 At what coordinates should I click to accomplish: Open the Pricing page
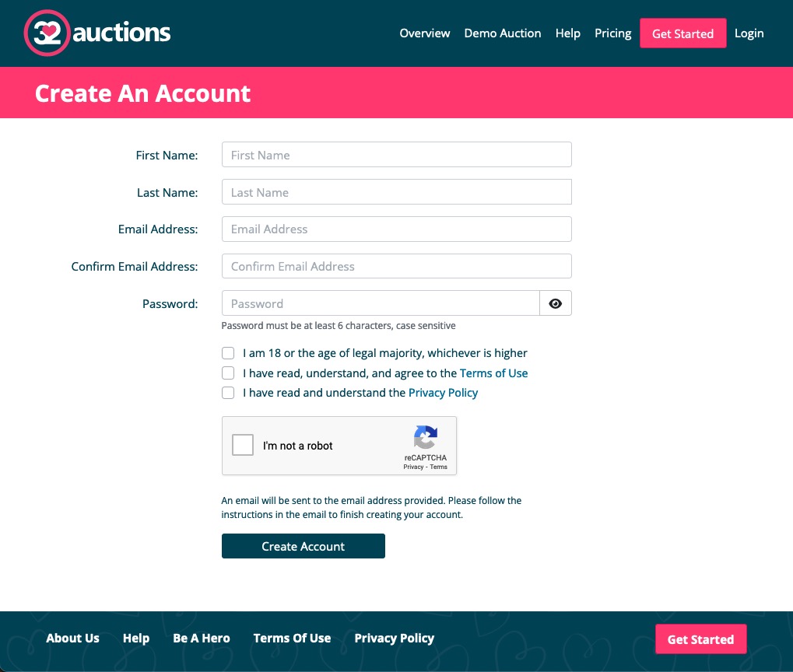click(612, 33)
